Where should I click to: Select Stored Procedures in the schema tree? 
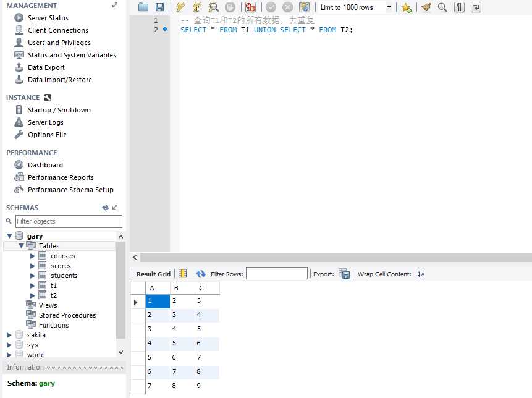[67, 315]
